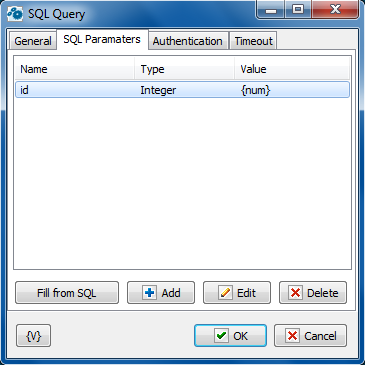Add a new SQL parameter
This screenshot has width=365, height=365.
[x=161, y=293]
